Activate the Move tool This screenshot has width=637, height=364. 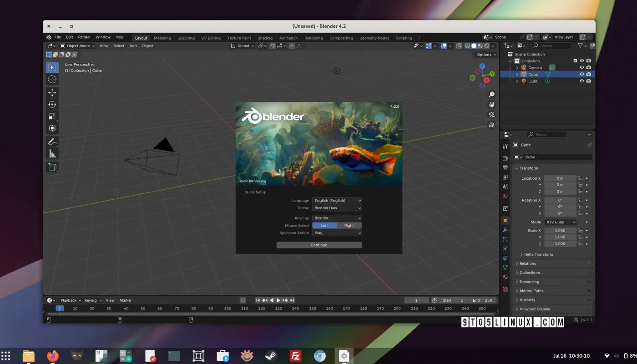click(x=52, y=92)
